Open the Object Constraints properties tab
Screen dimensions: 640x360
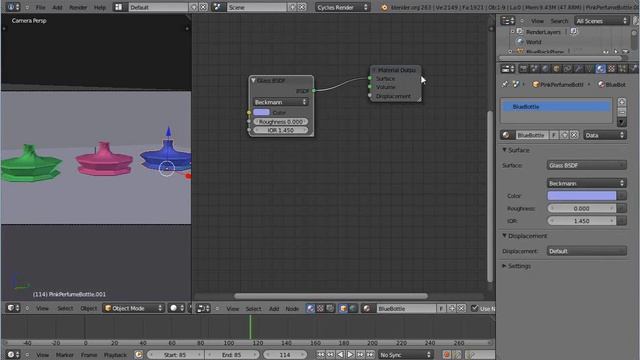pyautogui.click(x=567, y=69)
